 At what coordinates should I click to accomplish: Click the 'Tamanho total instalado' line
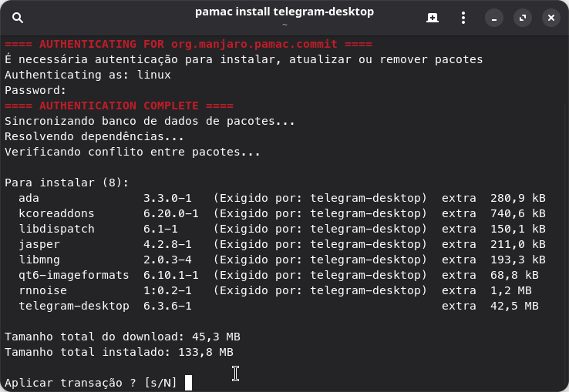click(119, 352)
